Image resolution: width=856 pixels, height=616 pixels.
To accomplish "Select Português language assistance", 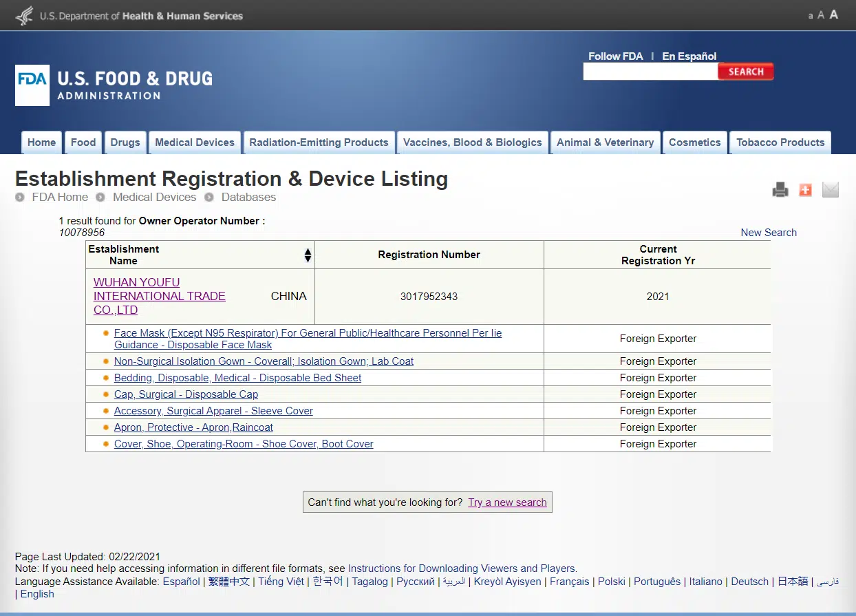I will coord(657,582).
